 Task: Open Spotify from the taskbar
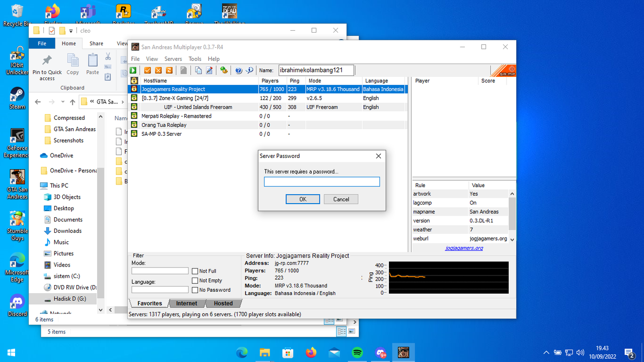click(x=357, y=352)
